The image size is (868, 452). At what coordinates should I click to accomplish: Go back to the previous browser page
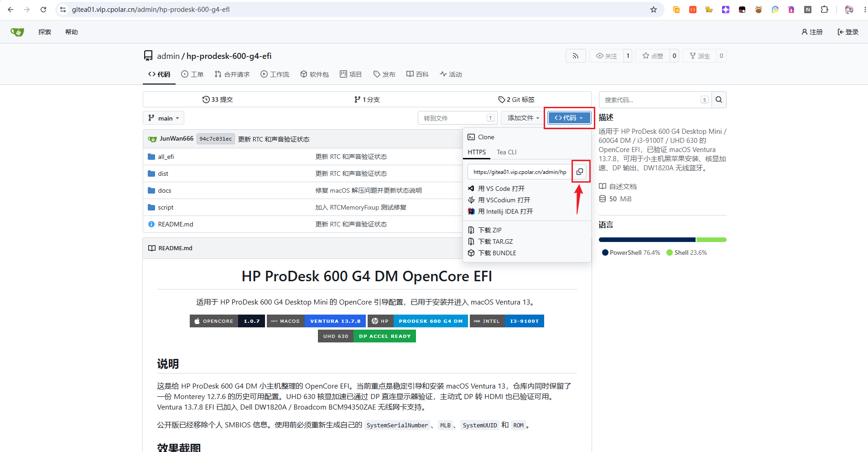coord(10,10)
